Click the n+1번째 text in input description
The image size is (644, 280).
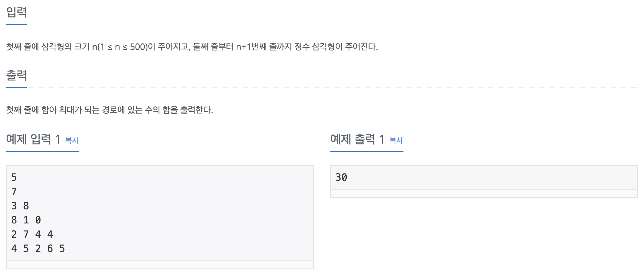(251, 47)
